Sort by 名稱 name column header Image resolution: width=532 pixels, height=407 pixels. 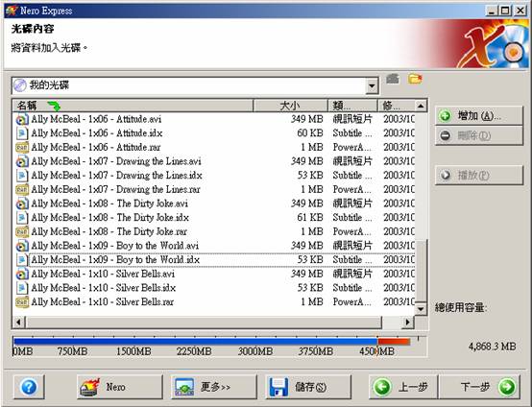click(133, 106)
